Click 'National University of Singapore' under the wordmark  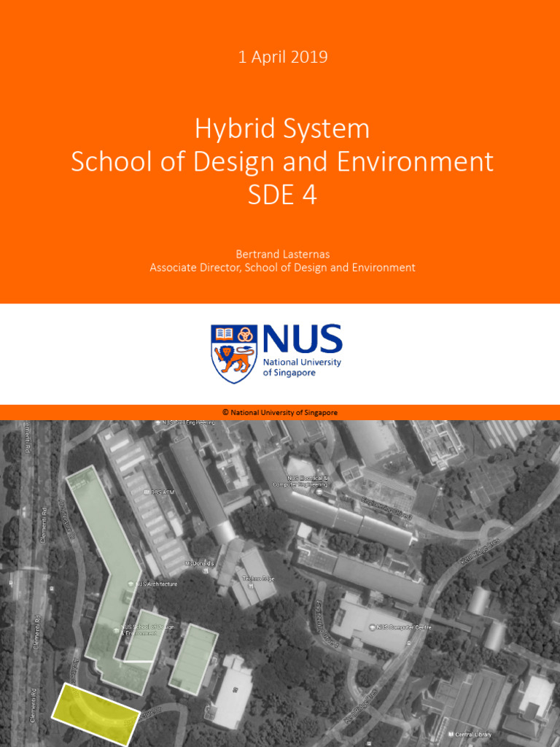click(x=302, y=367)
